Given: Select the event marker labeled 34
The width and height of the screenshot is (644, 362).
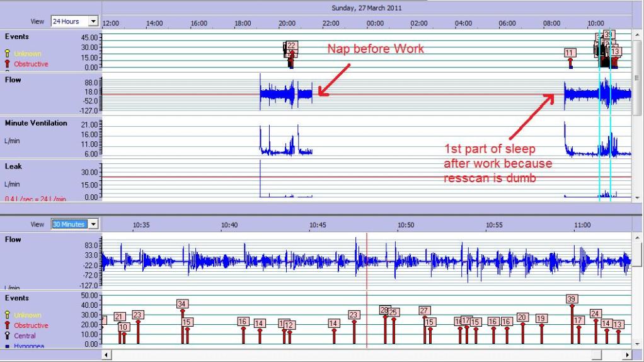Looking at the screenshot, I should tap(182, 304).
